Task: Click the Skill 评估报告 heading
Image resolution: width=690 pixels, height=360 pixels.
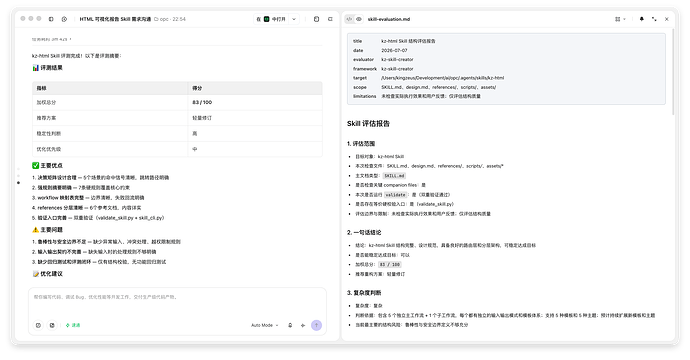Action: click(x=368, y=124)
